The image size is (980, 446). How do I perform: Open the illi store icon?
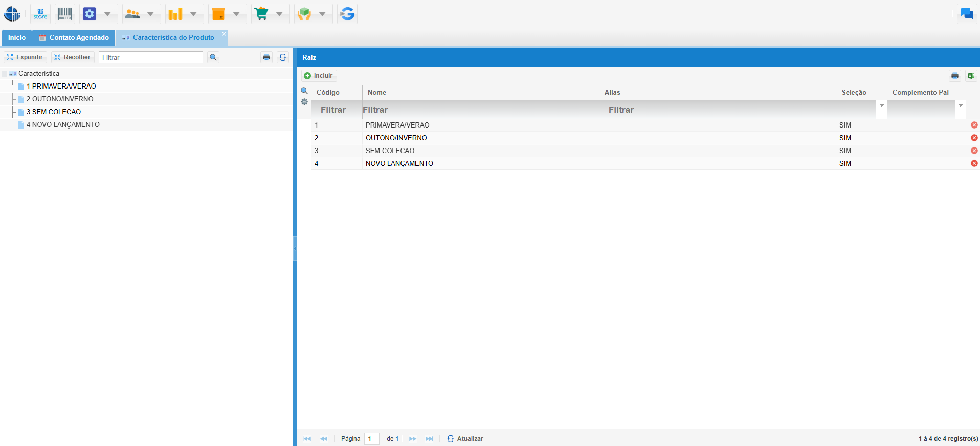pyautogui.click(x=40, y=14)
